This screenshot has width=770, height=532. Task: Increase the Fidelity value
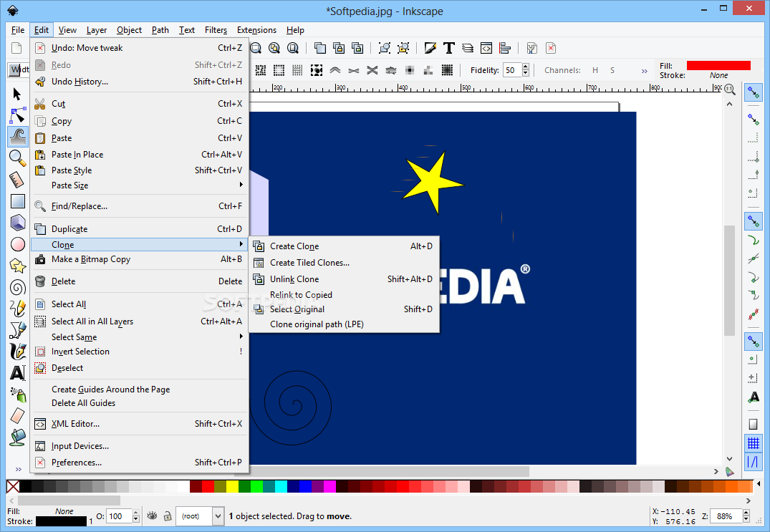[x=526, y=67]
